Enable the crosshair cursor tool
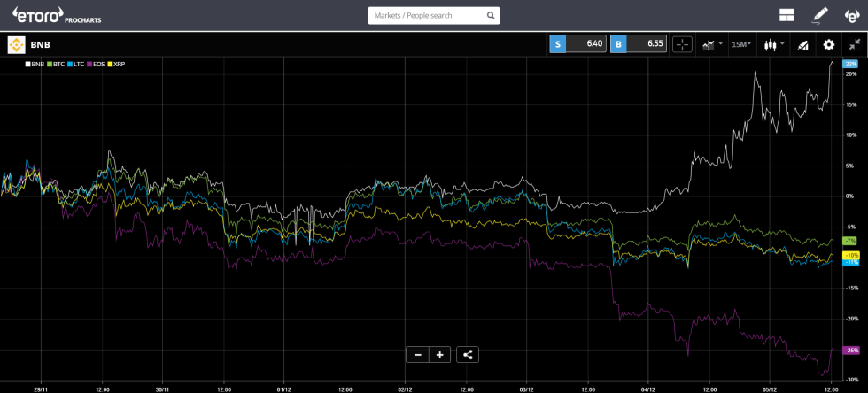Viewport: 868px width, 393px height. [x=682, y=44]
